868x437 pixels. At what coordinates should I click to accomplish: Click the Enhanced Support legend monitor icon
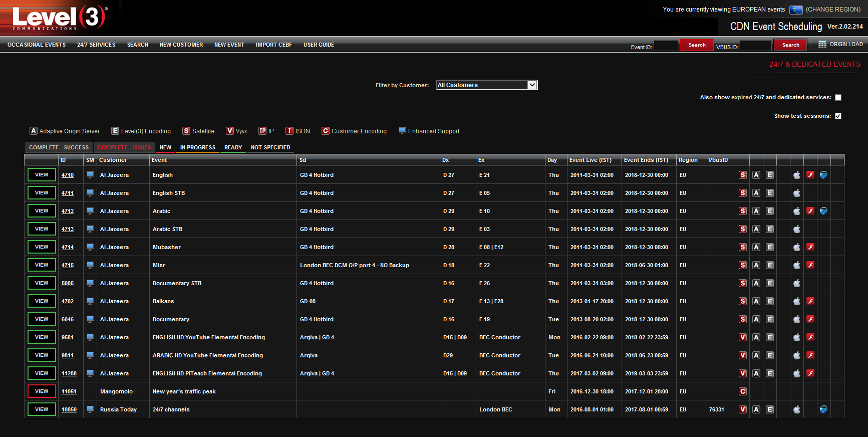pos(402,131)
